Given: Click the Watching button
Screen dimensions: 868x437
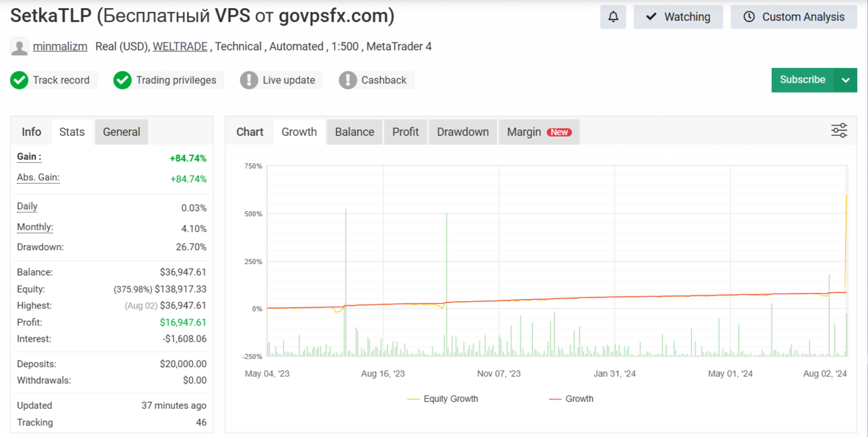Looking at the screenshot, I should tap(678, 17).
